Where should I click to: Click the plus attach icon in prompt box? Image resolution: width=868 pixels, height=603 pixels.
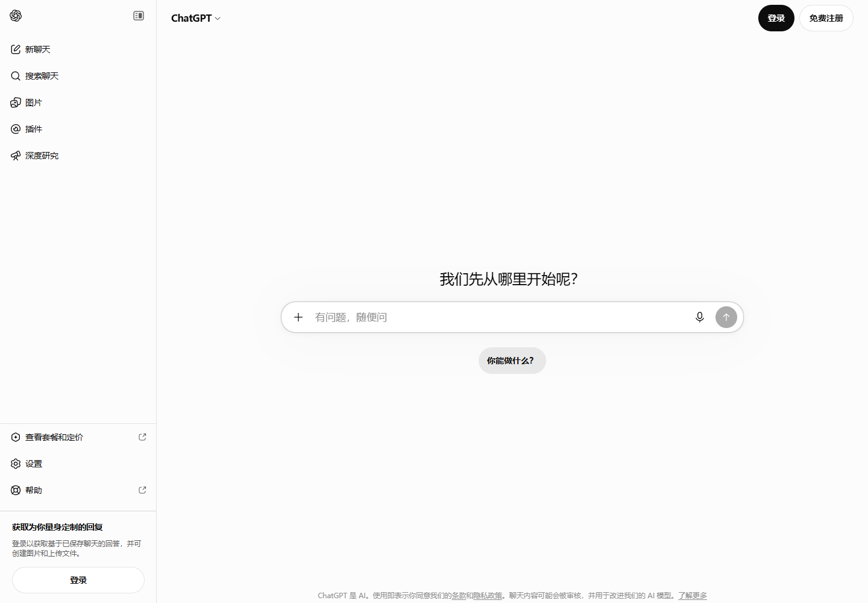point(298,317)
